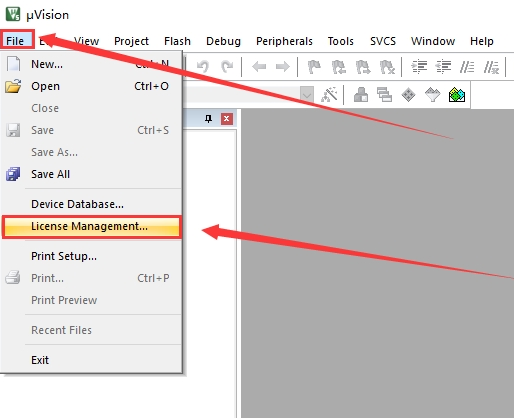Close the project panel with red X
The height and width of the screenshot is (418, 514).
click(x=227, y=119)
